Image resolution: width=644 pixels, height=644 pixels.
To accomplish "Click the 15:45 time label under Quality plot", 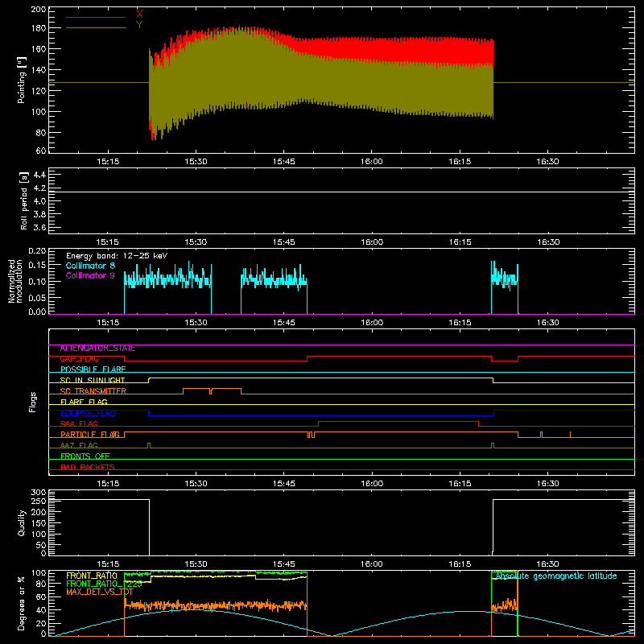I will (x=283, y=564).
